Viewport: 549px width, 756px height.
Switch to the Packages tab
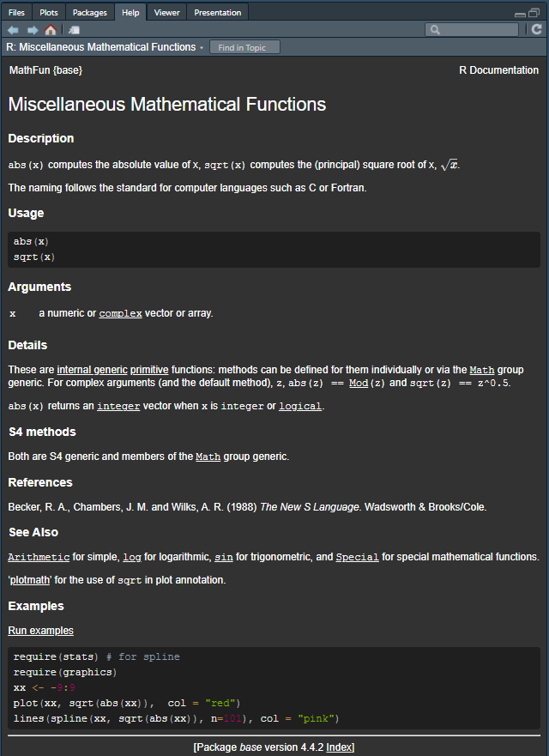click(x=90, y=12)
